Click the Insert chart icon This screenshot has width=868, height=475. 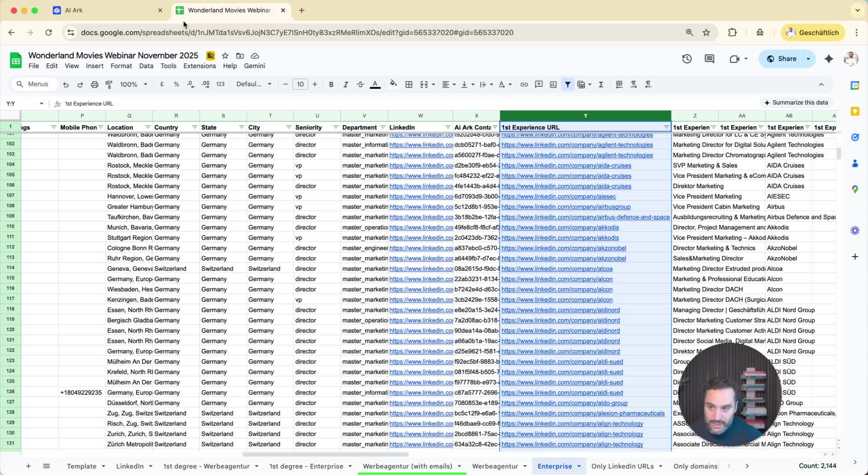pos(553,84)
